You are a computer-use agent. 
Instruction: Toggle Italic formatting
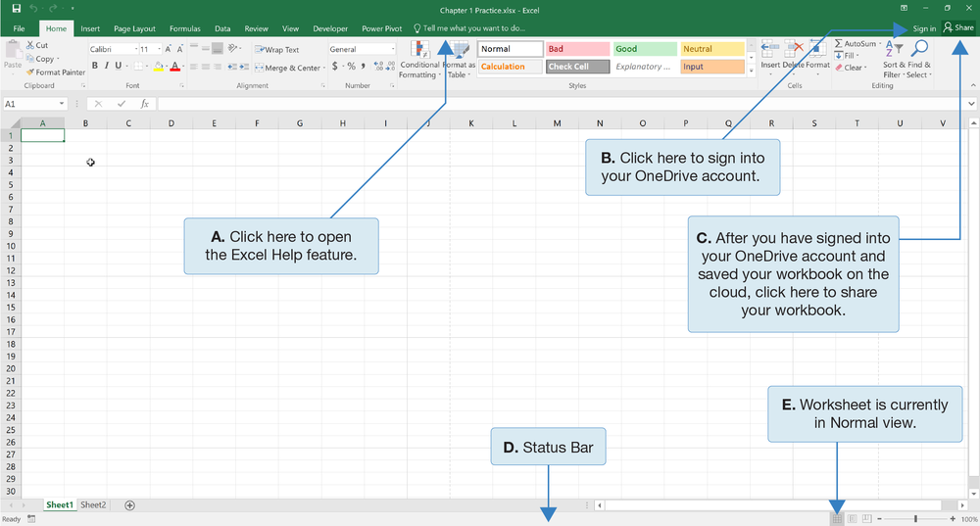(107, 67)
